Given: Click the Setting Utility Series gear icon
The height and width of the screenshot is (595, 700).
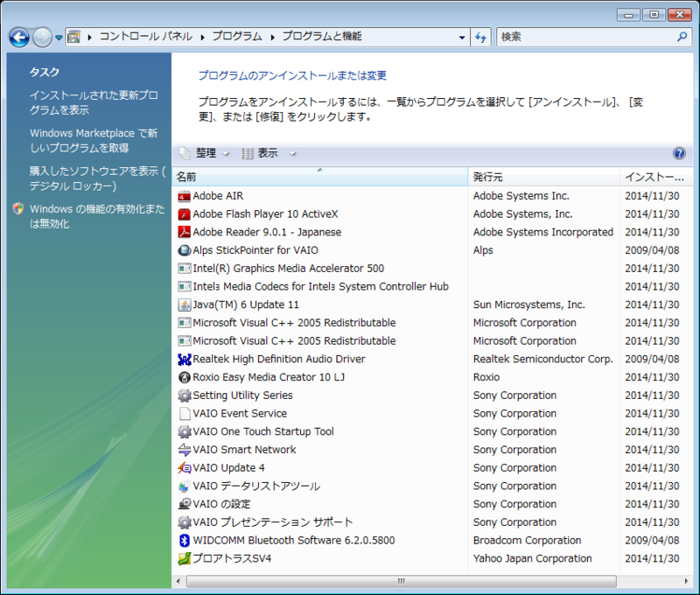Looking at the screenshot, I should (184, 395).
